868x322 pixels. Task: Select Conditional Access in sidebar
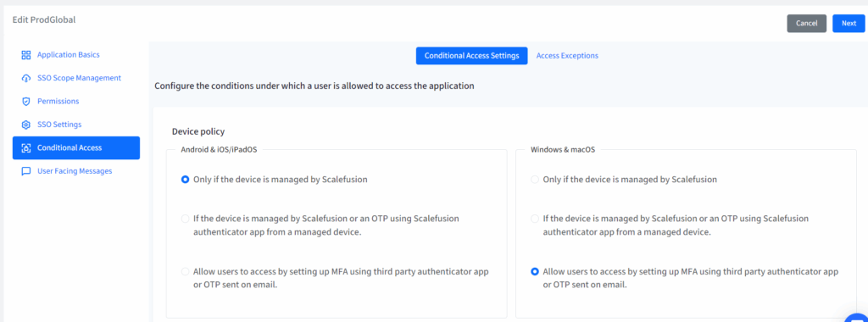tap(75, 147)
